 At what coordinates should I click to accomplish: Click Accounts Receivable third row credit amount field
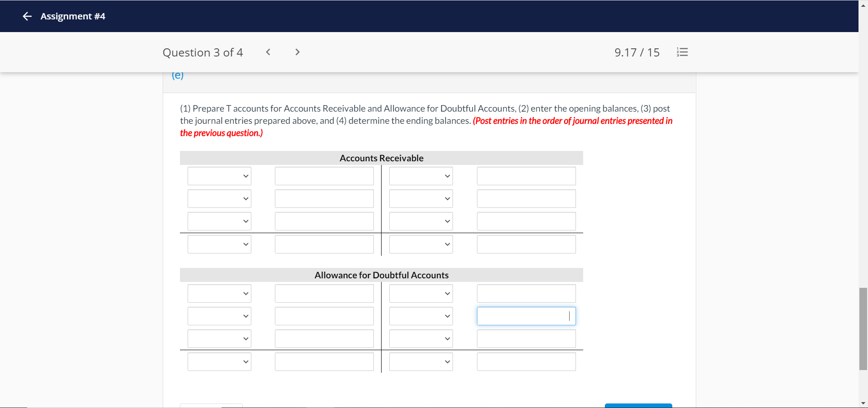[526, 221]
